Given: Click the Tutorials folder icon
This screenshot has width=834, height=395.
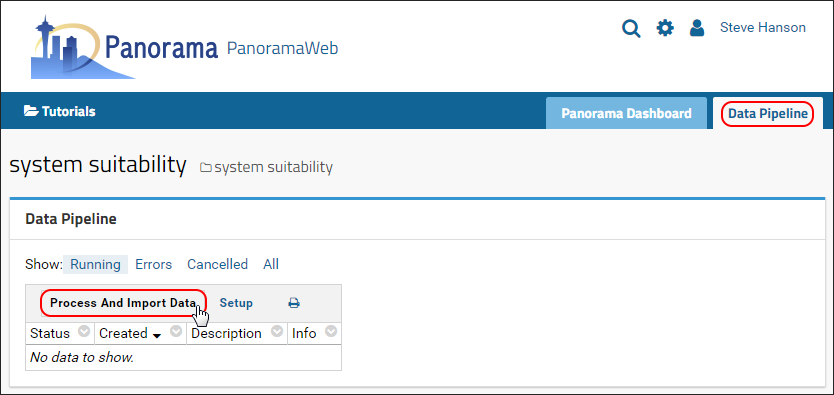Looking at the screenshot, I should 31,111.
